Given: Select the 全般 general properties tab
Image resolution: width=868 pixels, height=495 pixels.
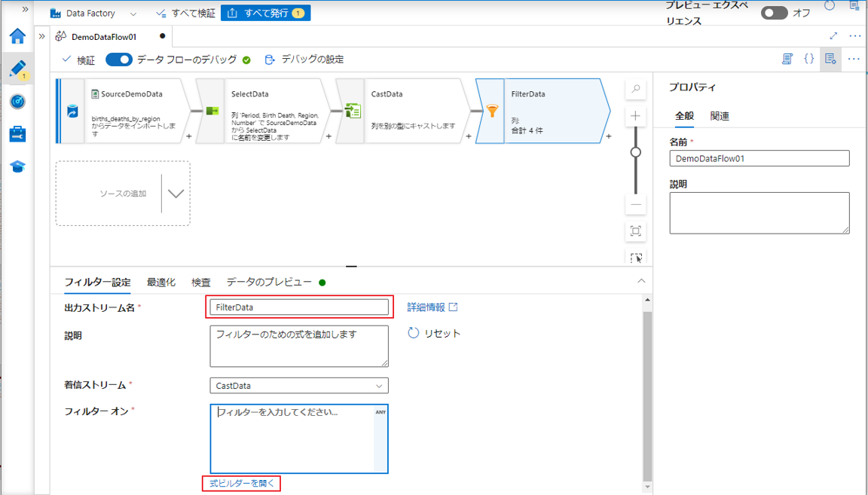Looking at the screenshot, I should pos(684,116).
